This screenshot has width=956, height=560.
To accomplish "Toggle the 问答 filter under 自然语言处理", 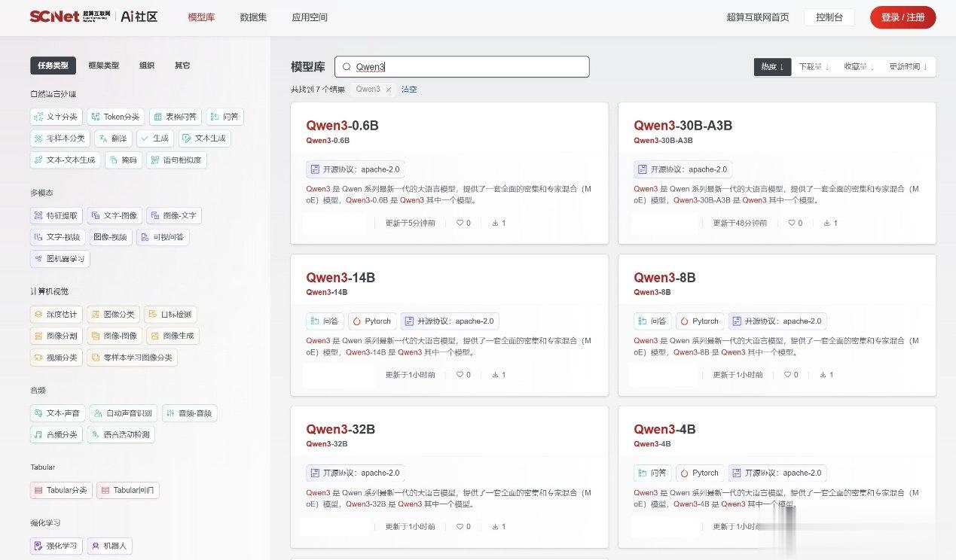I will [224, 117].
